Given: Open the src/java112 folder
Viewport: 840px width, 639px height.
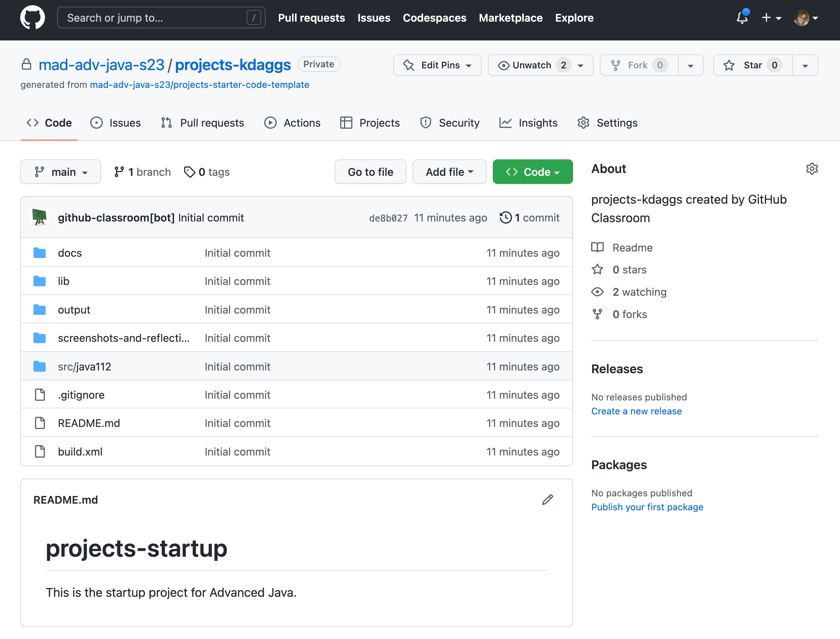Looking at the screenshot, I should click(84, 366).
